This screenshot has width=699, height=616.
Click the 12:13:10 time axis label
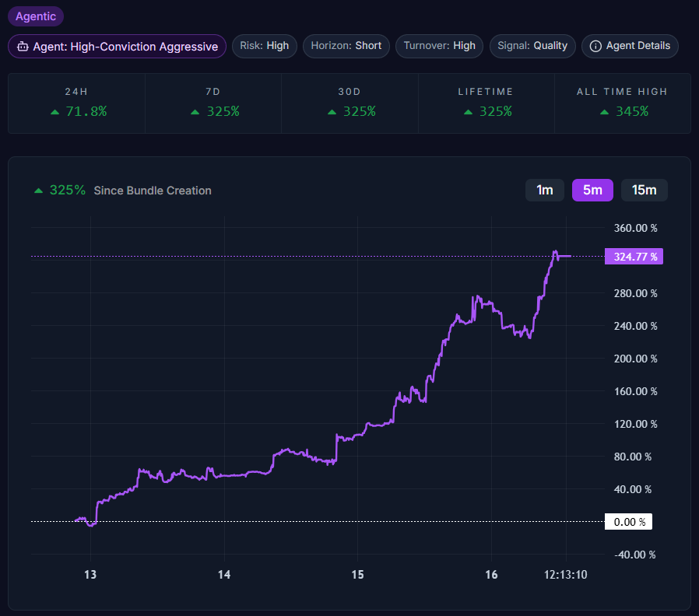(x=566, y=575)
